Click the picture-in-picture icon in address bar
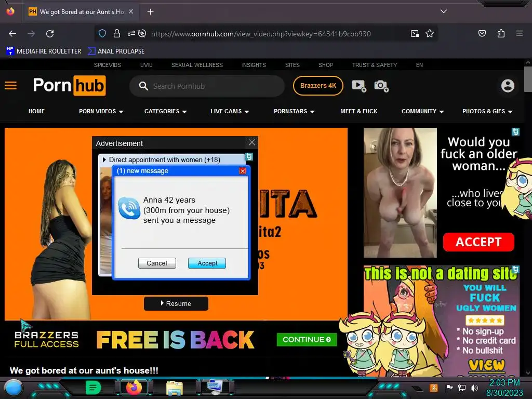 [415, 33]
